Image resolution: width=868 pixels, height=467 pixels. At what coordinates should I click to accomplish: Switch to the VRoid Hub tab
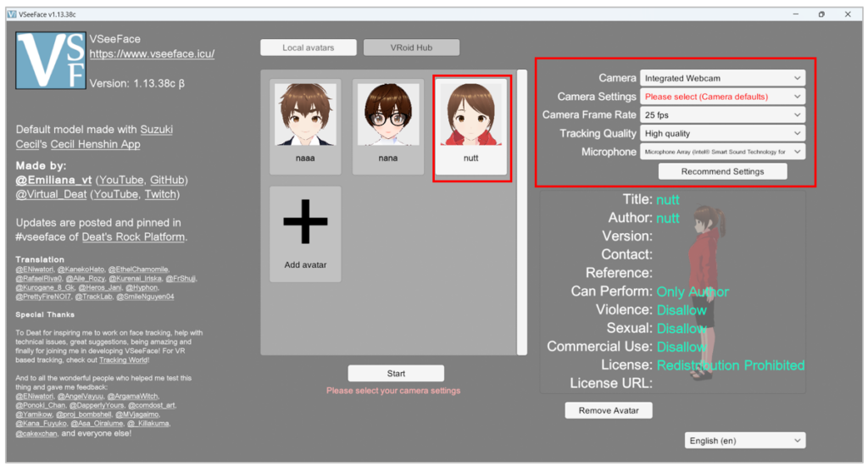point(411,47)
